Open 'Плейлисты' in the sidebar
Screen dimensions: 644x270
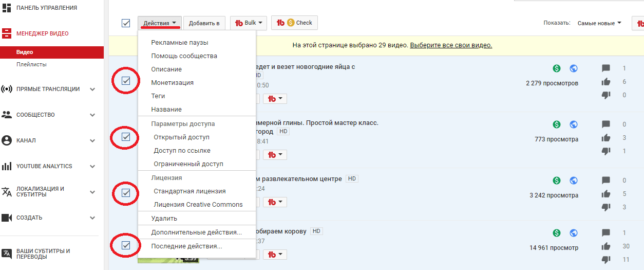point(31,64)
